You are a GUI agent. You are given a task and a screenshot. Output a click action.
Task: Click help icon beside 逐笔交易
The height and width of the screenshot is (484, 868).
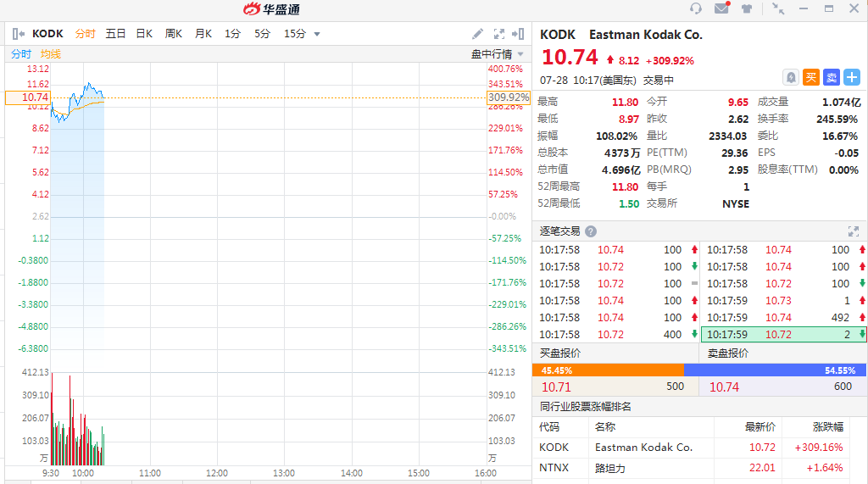point(591,231)
